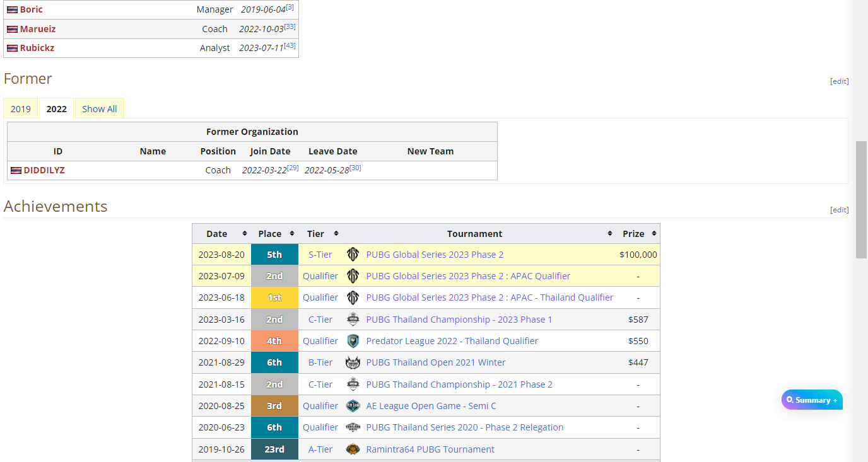The height and width of the screenshot is (462, 868).
Task: Click the PUBG Thailand Series 2020 logo icon
Action: click(x=353, y=427)
